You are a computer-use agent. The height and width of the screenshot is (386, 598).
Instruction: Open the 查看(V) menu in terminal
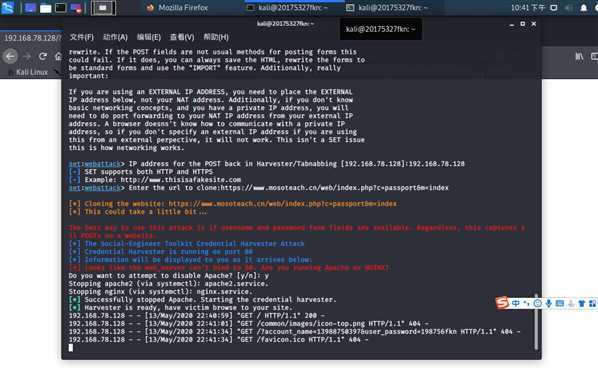pos(182,37)
